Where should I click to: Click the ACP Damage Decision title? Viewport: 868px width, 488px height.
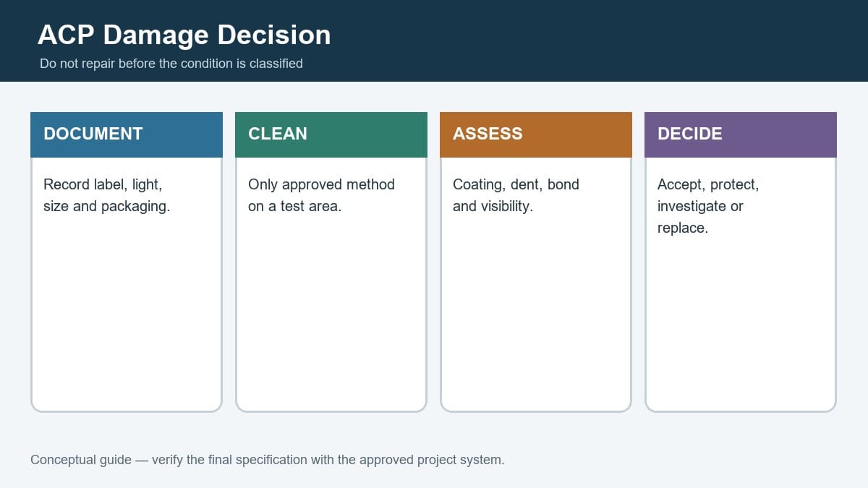[184, 35]
